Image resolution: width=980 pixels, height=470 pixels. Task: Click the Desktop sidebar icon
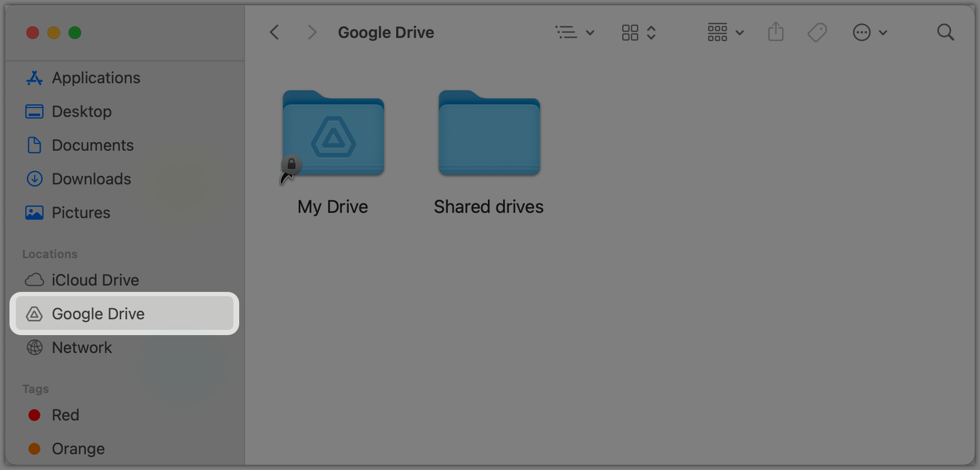tap(34, 112)
